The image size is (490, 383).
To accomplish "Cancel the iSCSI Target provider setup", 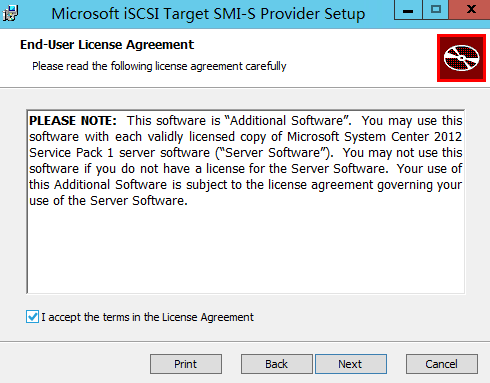I will click(442, 364).
